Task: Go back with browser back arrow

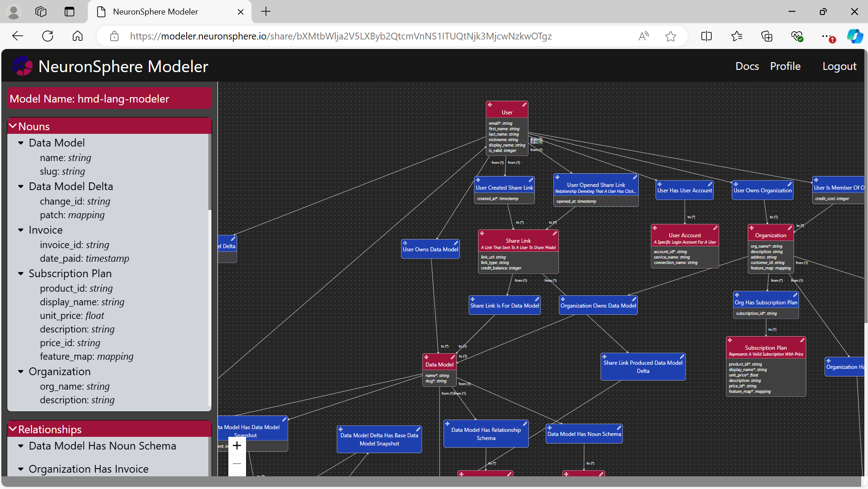Action: click(x=18, y=36)
